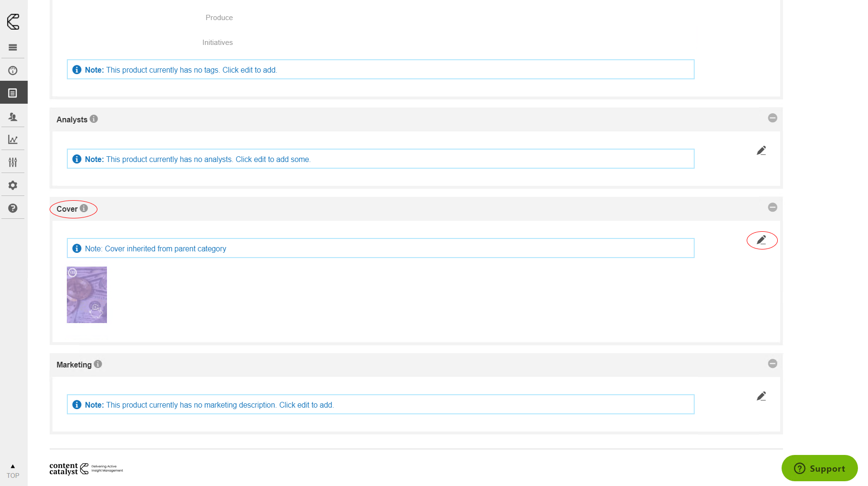
Task: Edit the Cover section with pencil
Action: [761, 240]
